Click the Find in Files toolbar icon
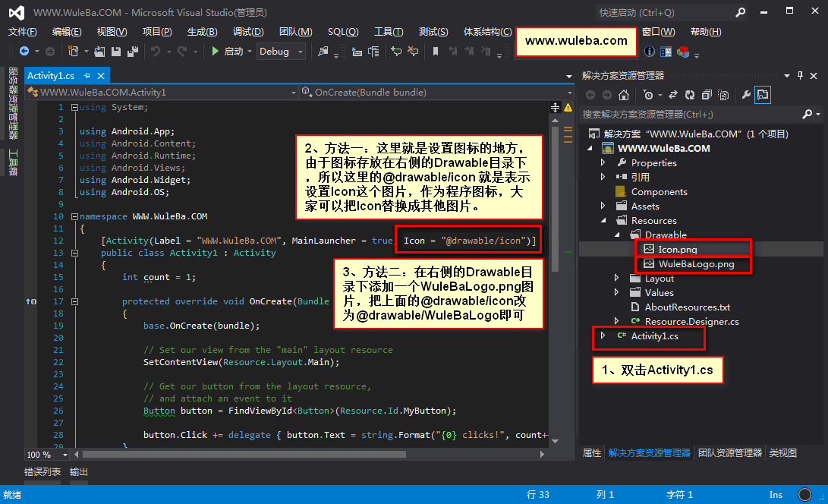This screenshot has width=828, height=504. 323,51
